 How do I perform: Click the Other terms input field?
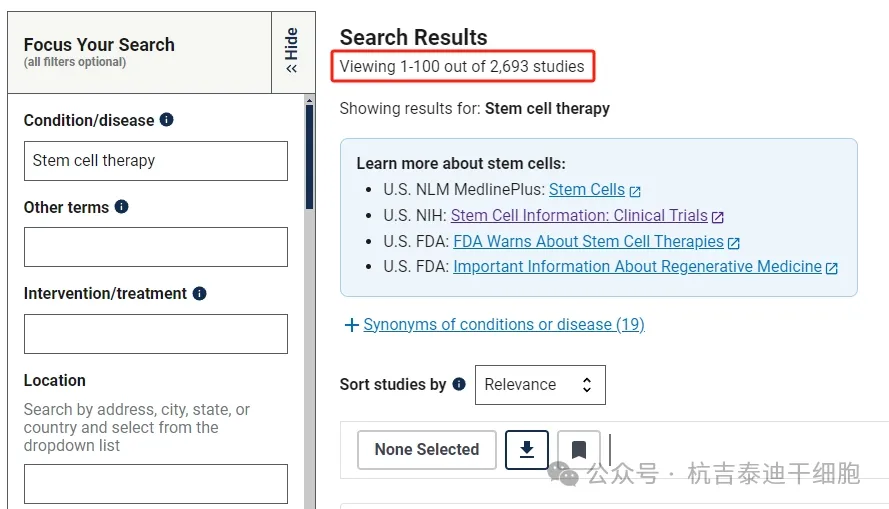156,247
